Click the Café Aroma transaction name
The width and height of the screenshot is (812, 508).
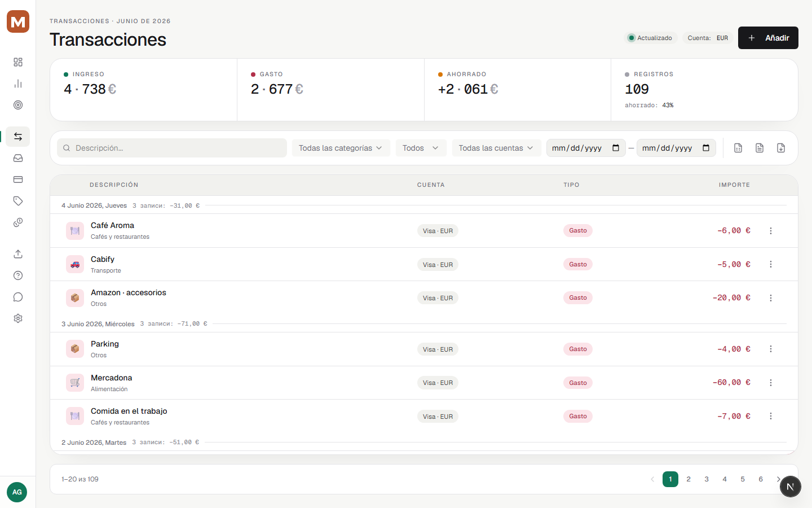(x=112, y=225)
